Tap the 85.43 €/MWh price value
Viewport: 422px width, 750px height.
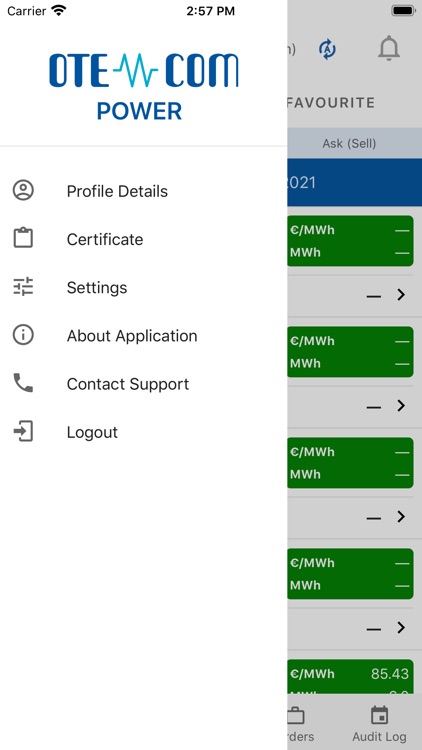point(390,673)
